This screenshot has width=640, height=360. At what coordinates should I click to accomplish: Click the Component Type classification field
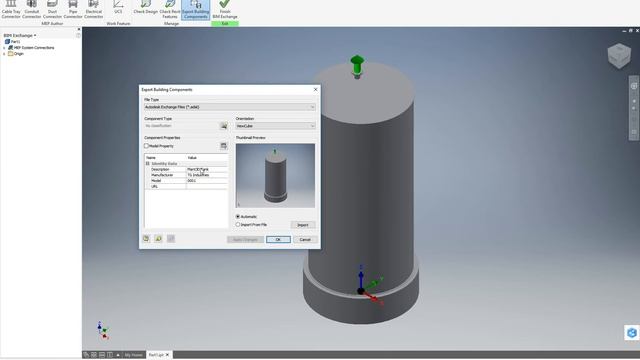click(x=182, y=126)
